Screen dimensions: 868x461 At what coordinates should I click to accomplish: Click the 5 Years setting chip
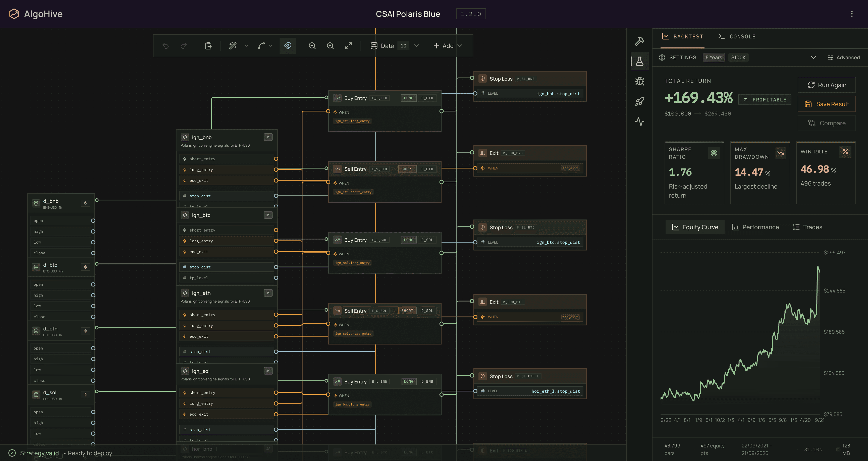point(714,58)
